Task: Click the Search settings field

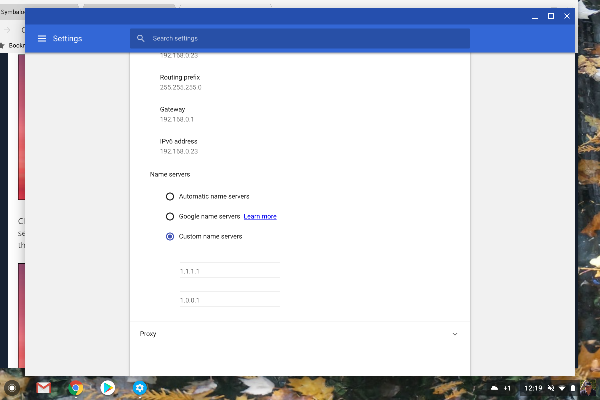Action: (x=300, y=39)
